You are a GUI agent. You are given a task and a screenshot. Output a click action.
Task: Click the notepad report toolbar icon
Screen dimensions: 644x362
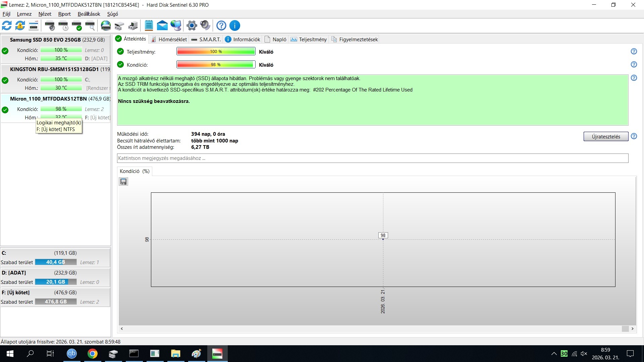click(x=149, y=25)
